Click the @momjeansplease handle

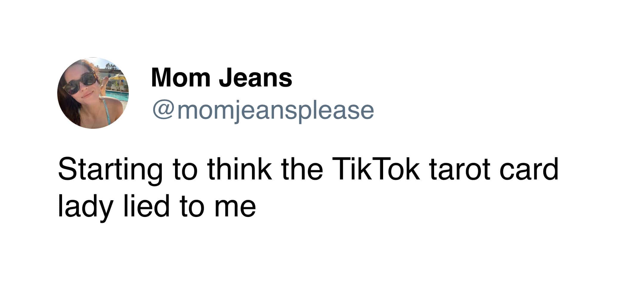(x=263, y=110)
